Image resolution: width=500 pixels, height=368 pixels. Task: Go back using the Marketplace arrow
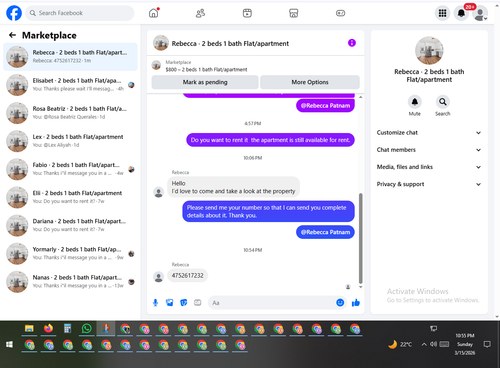(x=12, y=35)
